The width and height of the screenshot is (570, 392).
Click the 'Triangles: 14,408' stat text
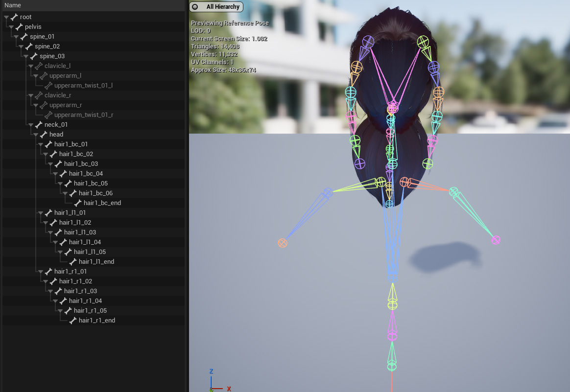coord(215,46)
